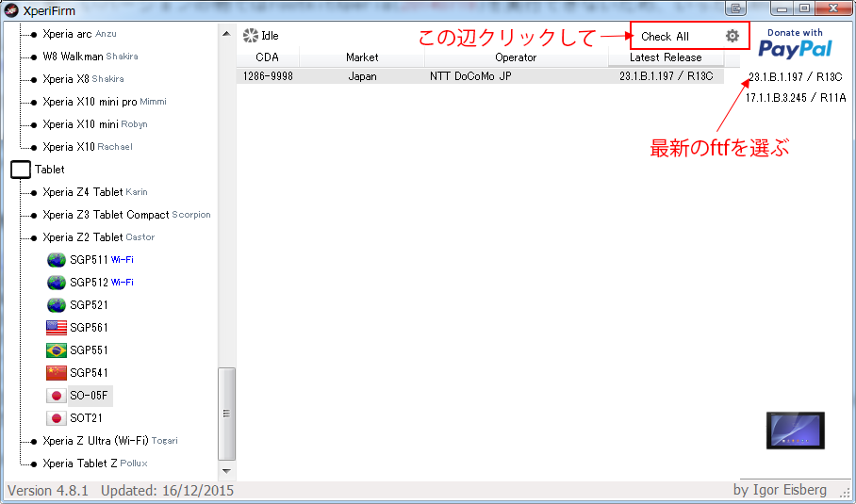Click the Japan flag next to SO-05F
856x504 pixels.
point(57,396)
